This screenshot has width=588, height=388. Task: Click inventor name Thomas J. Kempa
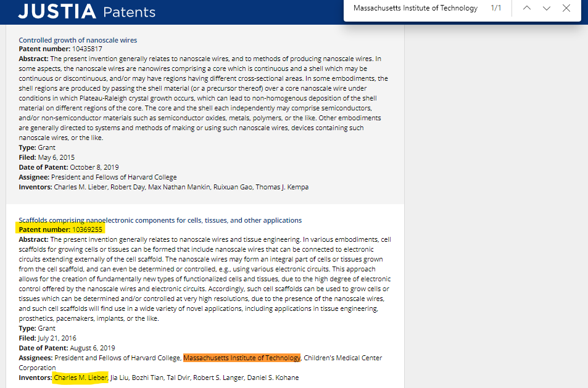tap(282, 187)
